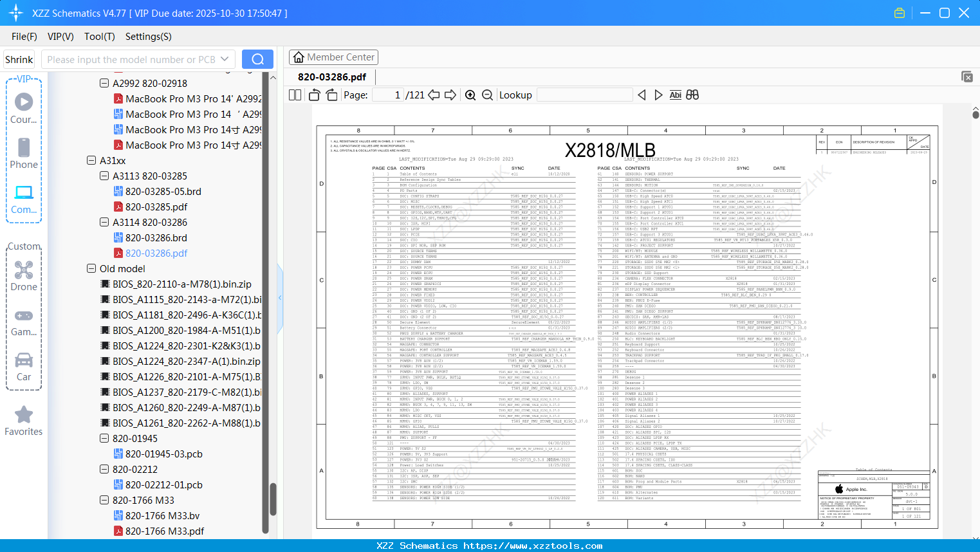Open 820-03285-05.brd board file
Image resolution: width=980 pixels, height=552 pixels.
(163, 191)
